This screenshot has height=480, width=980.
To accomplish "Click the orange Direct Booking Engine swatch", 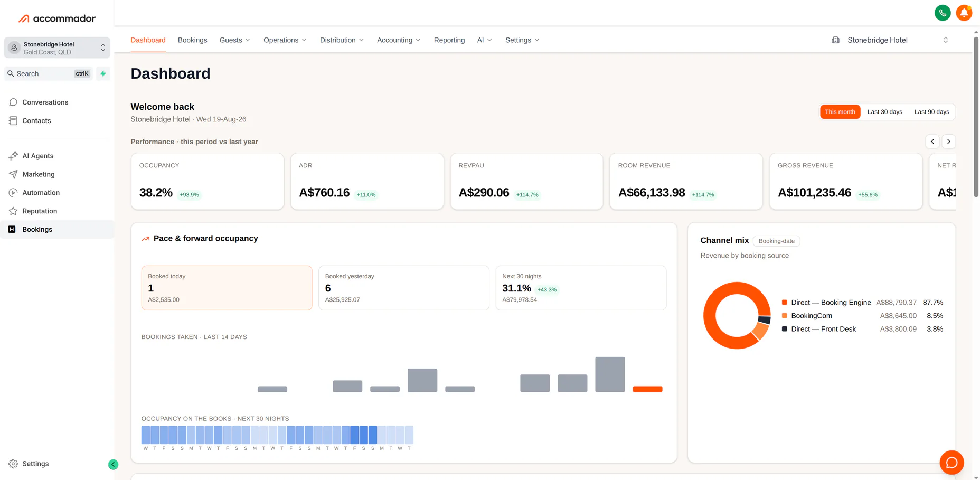I will point(785,303).
